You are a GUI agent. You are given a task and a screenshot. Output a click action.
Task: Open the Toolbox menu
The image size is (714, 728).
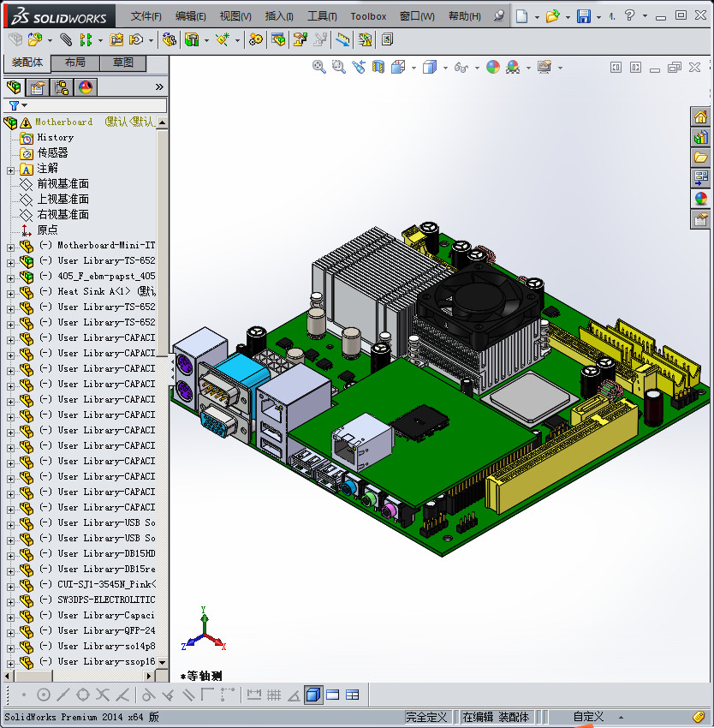click(368, 16)
